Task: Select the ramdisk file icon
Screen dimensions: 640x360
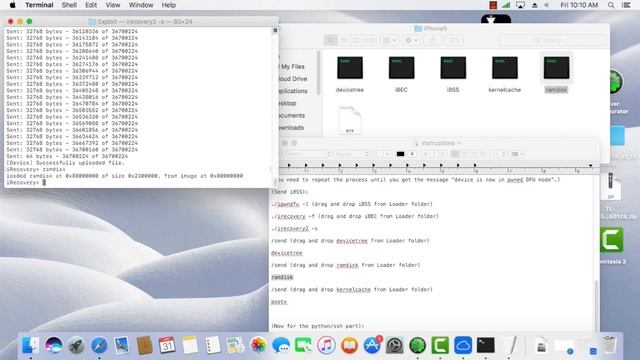Action: [556, 68]
